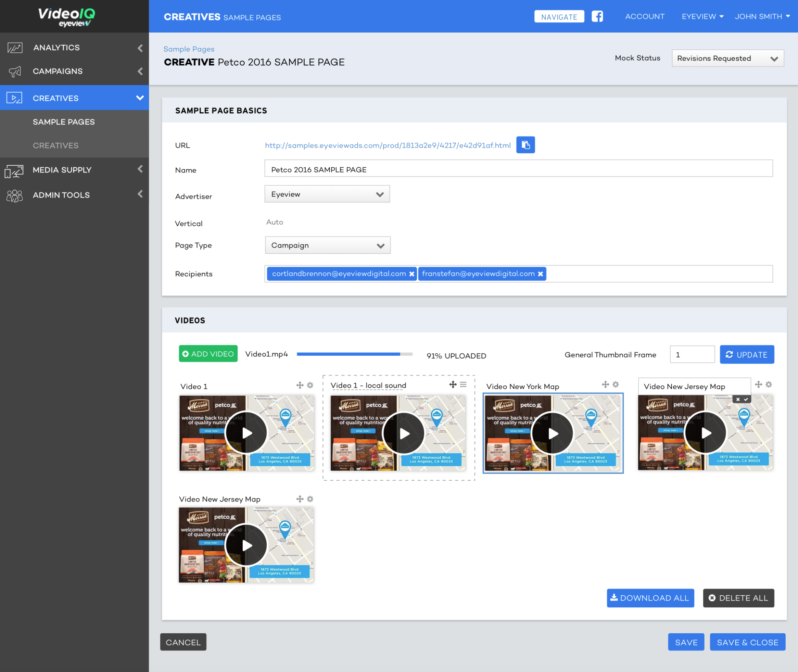Viewport: 798px width, 672px height.
Task: Open the Mock Status dropdown
Action: point(727,58)
